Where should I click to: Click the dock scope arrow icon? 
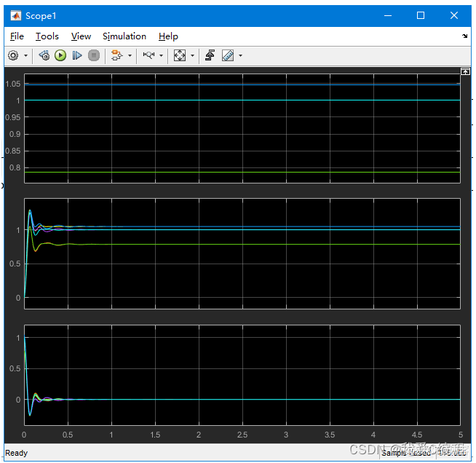coord(465,36)
